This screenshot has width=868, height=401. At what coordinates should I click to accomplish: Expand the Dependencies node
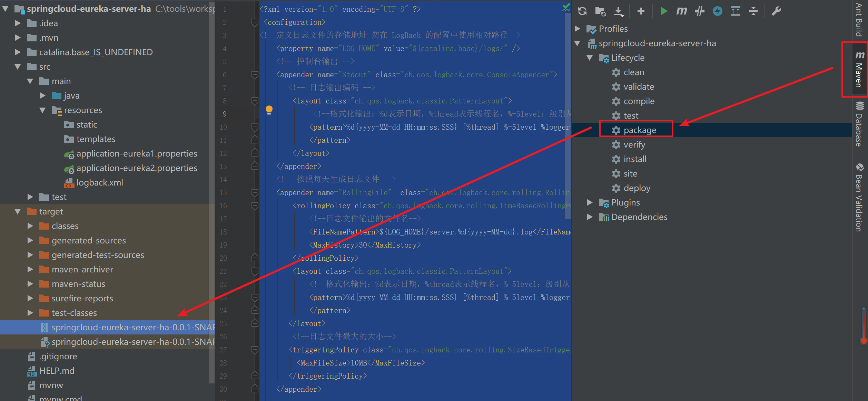590,217
